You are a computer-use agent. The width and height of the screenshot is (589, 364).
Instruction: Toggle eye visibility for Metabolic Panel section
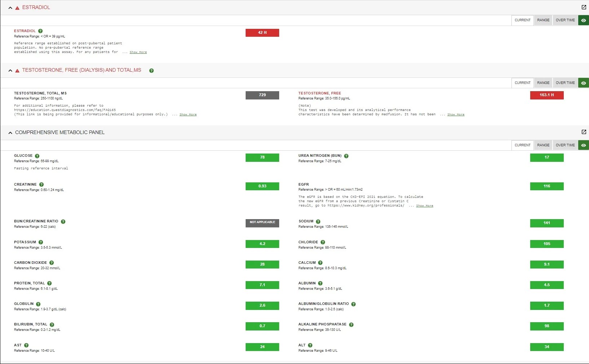click(x=583, y=145)
